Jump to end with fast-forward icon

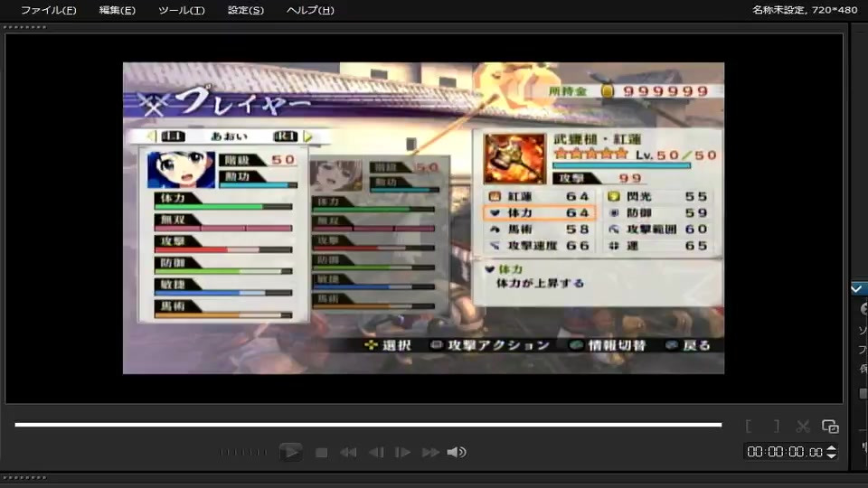430,453
